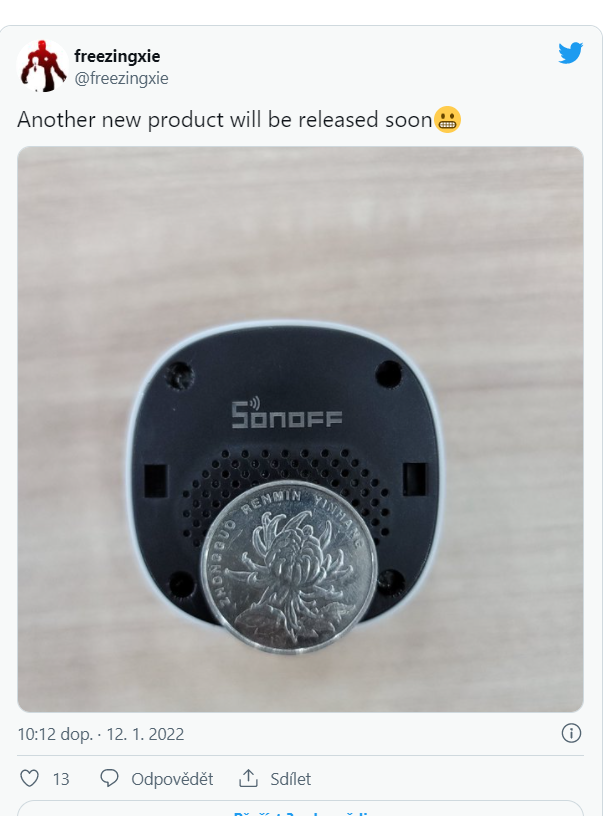The height and width of the screenshot is (816, 604).
Task: Click the silver coin in the photo
Action: pos(289,567)
